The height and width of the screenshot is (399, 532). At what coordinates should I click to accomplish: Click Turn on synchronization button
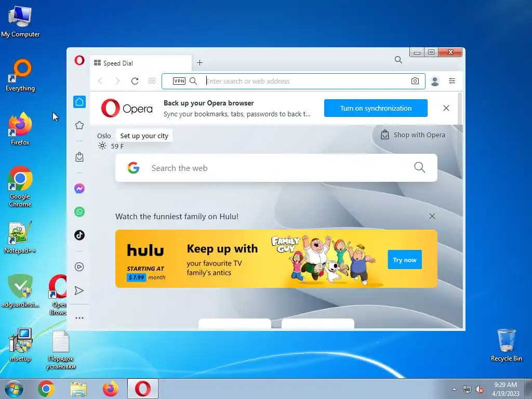[x=376, y=108]
